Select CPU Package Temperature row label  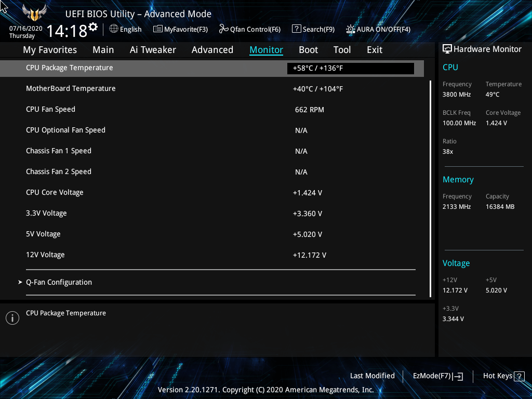tap(69, 68)
